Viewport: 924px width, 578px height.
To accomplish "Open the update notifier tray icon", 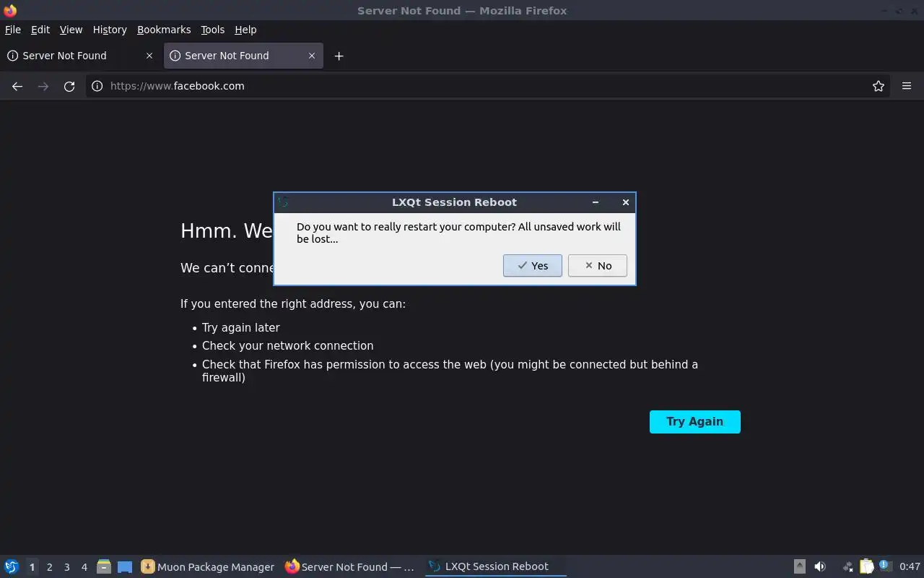I will (885, 566).
